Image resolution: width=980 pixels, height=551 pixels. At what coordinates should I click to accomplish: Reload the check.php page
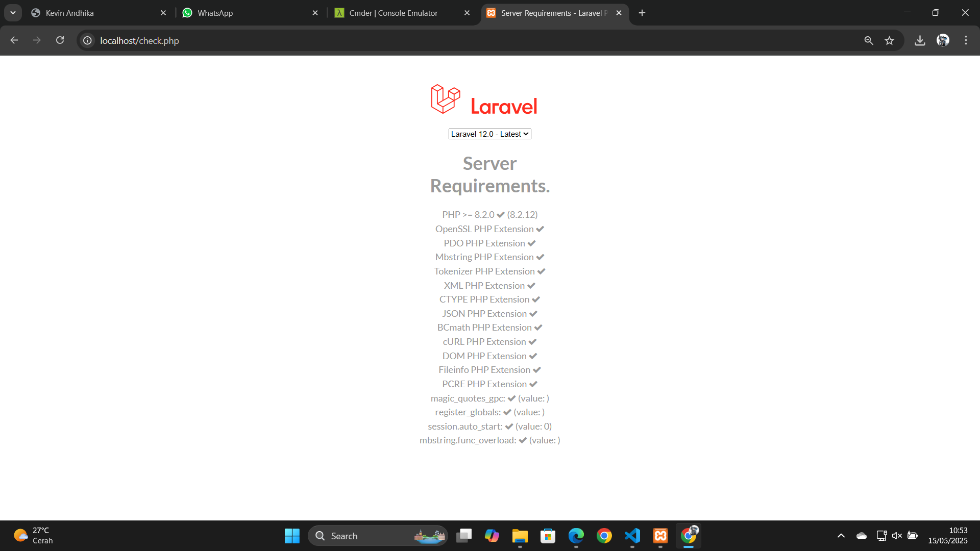(x=60, y=40)
